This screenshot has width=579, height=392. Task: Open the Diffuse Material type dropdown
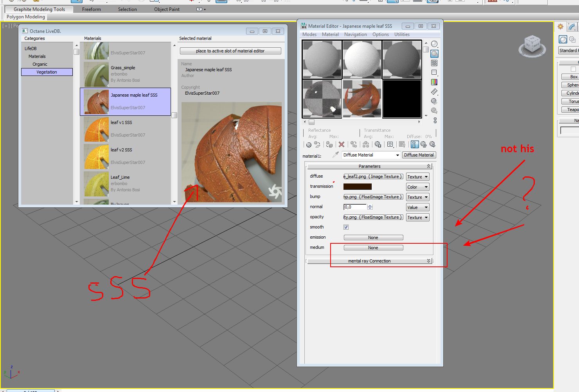tap(371, 155)
